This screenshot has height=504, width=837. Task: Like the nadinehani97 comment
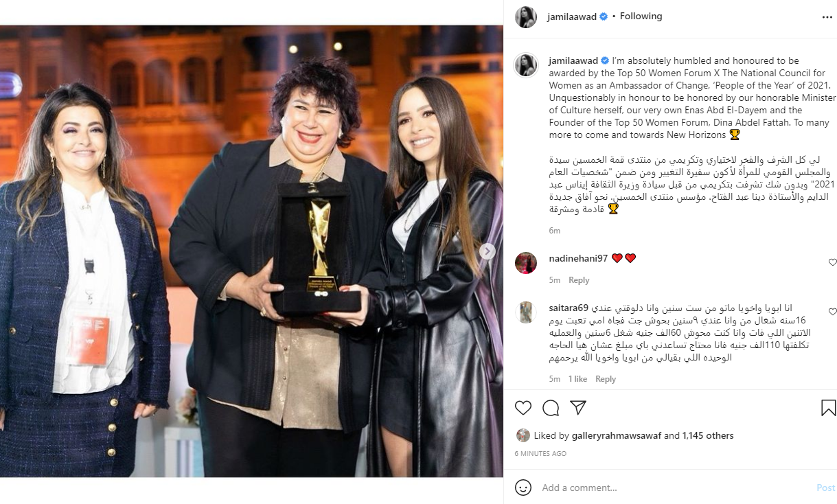pos(832,262)
